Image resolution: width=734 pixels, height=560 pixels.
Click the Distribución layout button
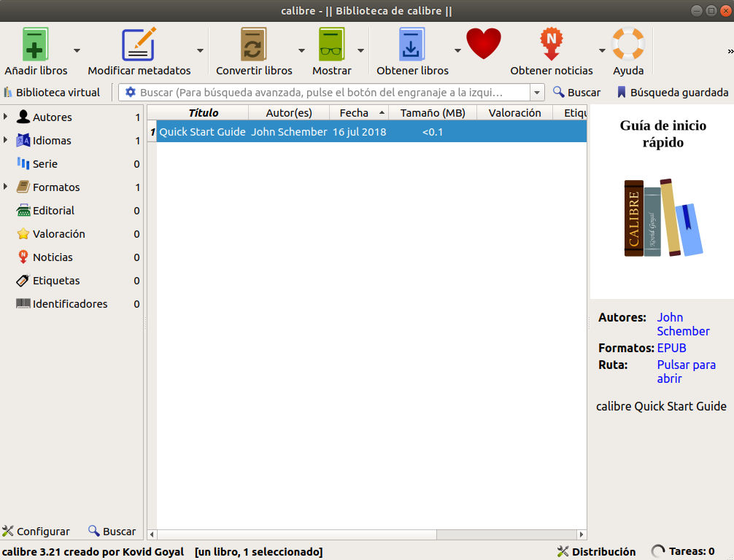click(x=597, y=551)
